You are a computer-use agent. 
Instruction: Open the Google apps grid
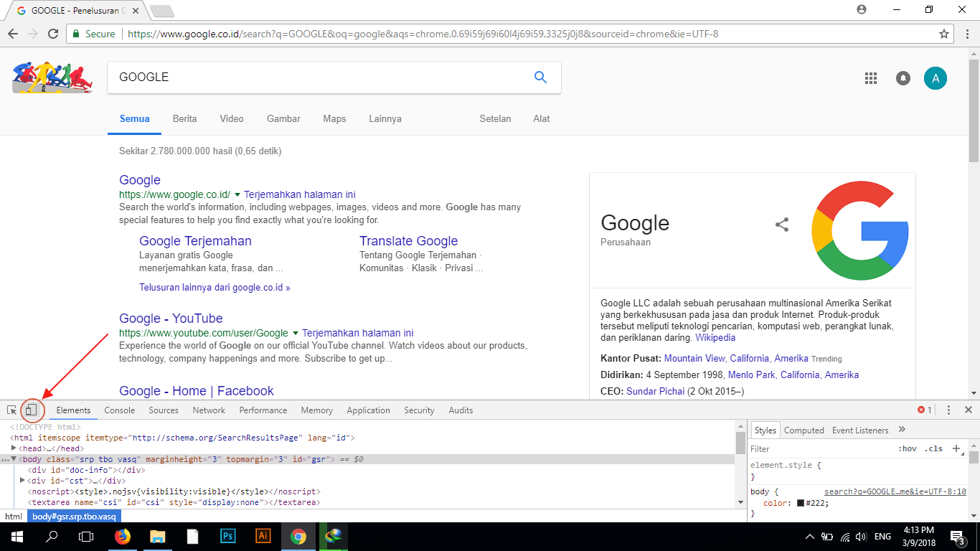pyautogui.click(x=871, y=78)
